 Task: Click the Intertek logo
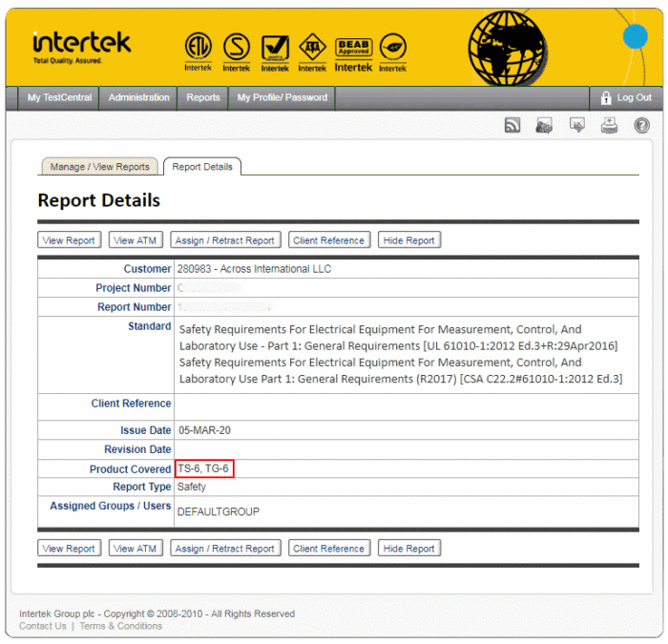pyautogui.click(x=80, y=46)
